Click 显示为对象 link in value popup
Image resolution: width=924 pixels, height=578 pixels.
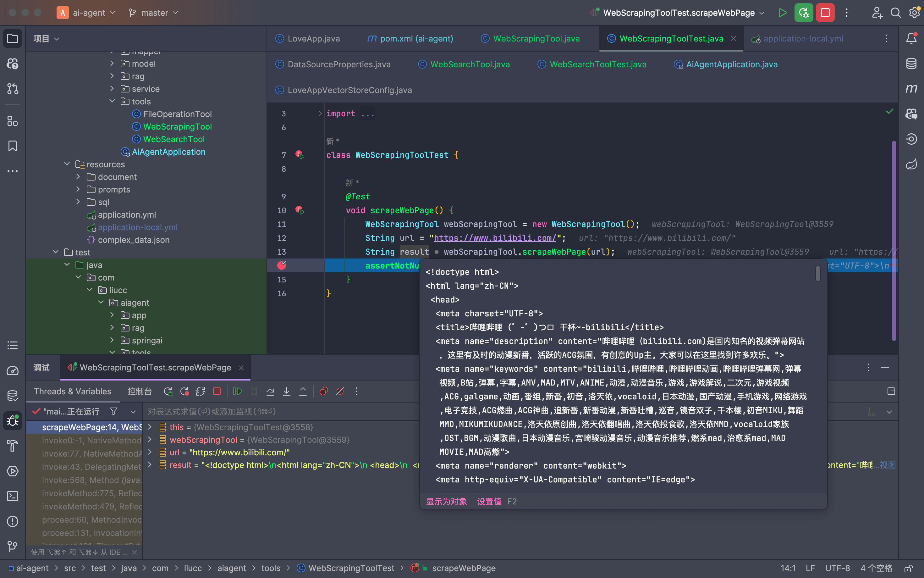click(x=447, y=502)
